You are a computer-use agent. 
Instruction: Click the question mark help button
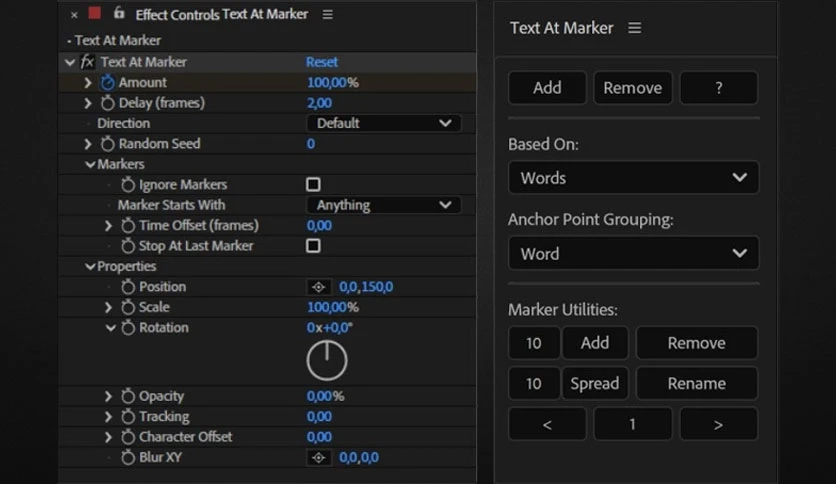coord(719,87)
